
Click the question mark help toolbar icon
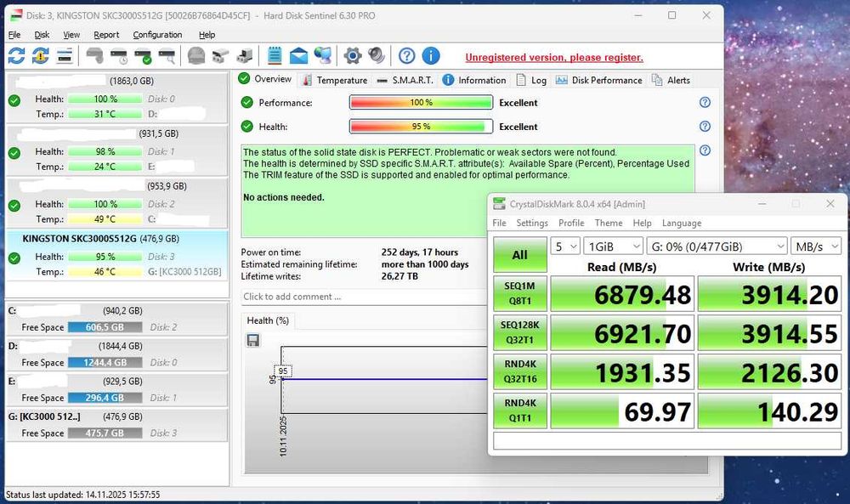[406, 56]
